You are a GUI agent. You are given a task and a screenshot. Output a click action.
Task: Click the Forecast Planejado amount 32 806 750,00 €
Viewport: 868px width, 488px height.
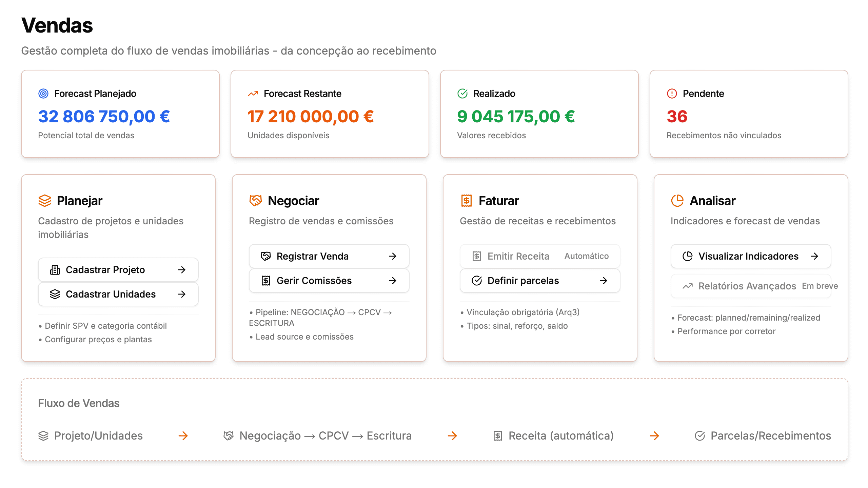tap(104, 117)
